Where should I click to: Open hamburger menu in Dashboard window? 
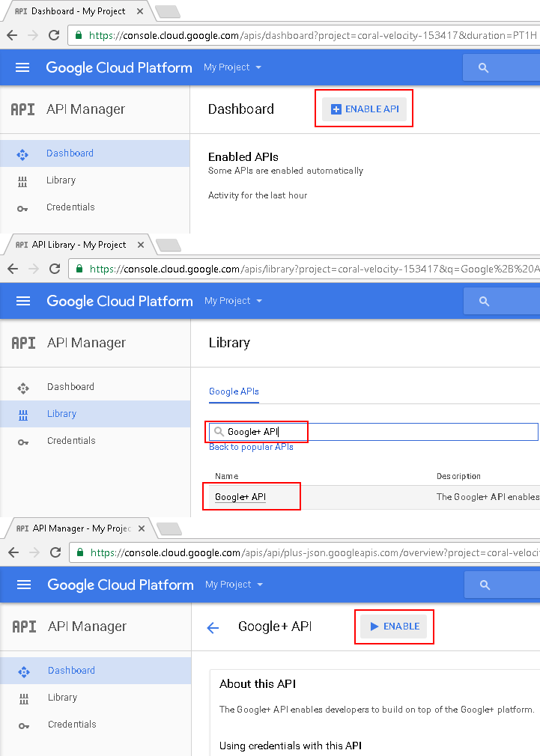[x=22, y=67]
